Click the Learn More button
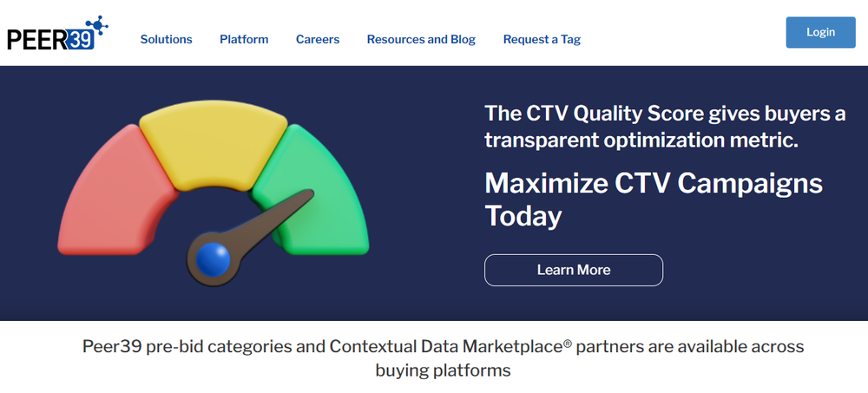This screenshot has height=393, width=868. coord(574,270)
